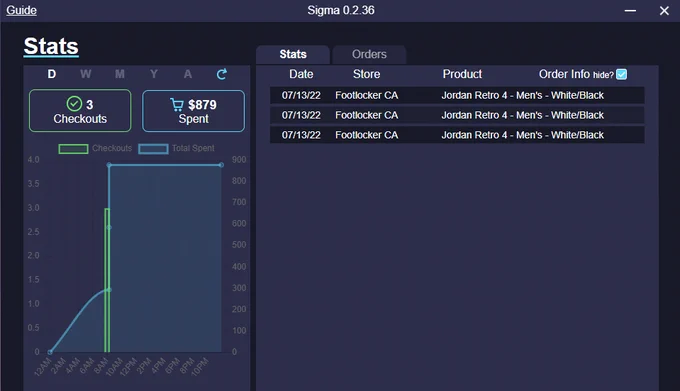Select the A all-time range filter
The image size is (680, 391).
(188, 74)
